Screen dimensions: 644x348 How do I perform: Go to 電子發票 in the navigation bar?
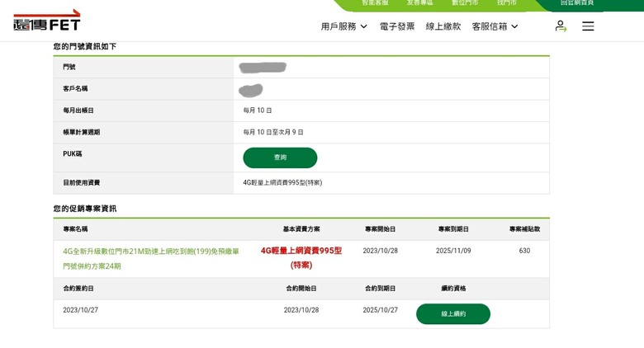pyautogui.click(x=397, y=26)
